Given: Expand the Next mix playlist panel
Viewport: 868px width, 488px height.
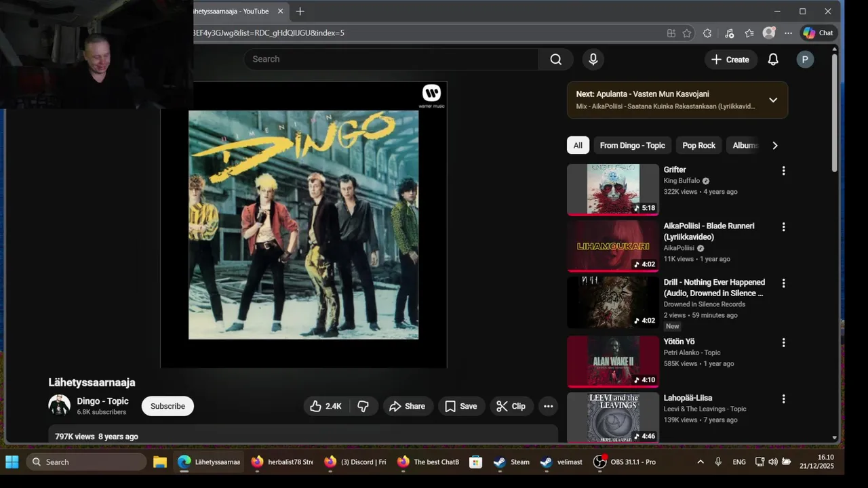Looking at the screenshot, I should click(773, 100).
